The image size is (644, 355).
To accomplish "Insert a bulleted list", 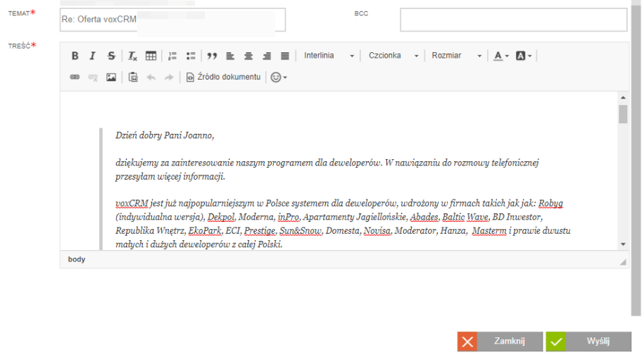I will point(191,56).
